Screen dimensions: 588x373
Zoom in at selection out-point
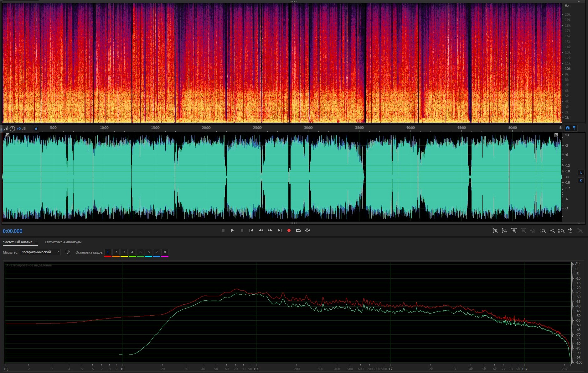coord(552,231)
